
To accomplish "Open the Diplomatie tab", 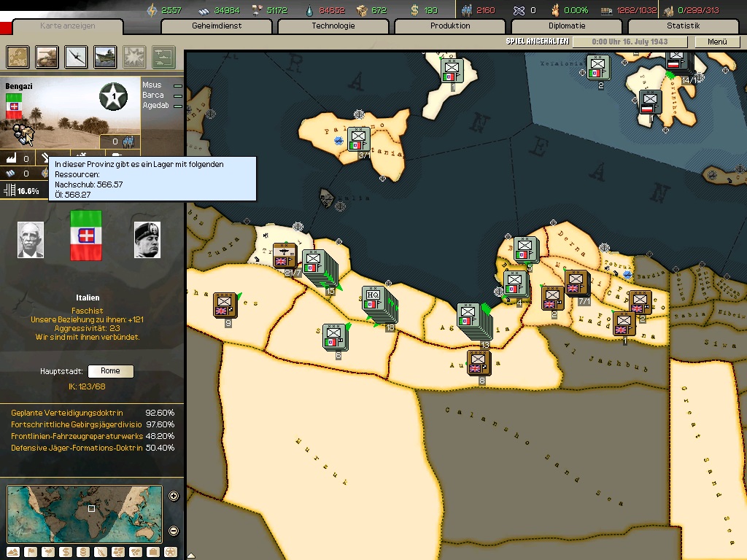I will (567, 26).
